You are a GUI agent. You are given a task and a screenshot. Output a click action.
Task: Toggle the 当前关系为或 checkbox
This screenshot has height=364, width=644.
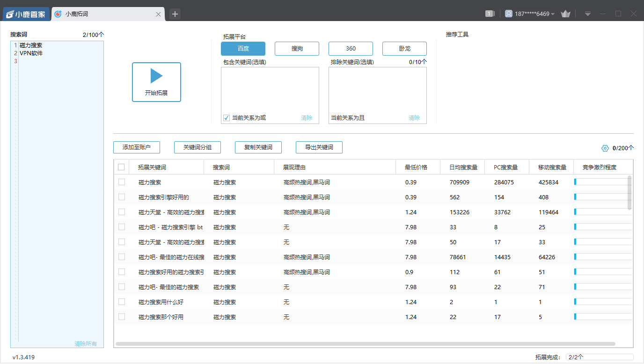click(x=227, y=118)
